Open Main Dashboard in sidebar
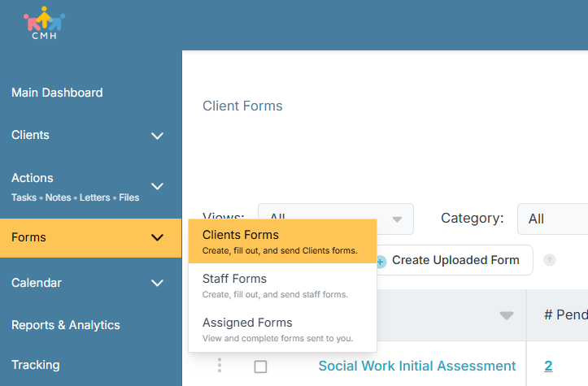Screen dimensions: 588x386 (57, 93)
